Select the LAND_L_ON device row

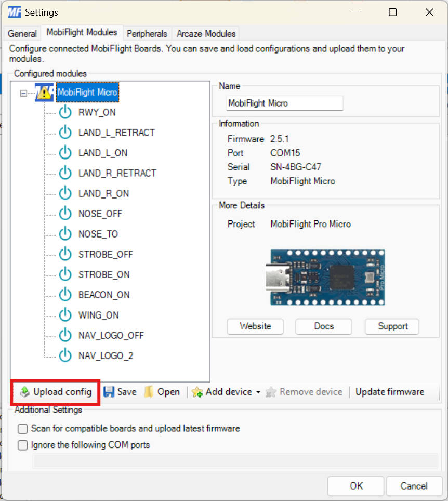click(103, 153)
